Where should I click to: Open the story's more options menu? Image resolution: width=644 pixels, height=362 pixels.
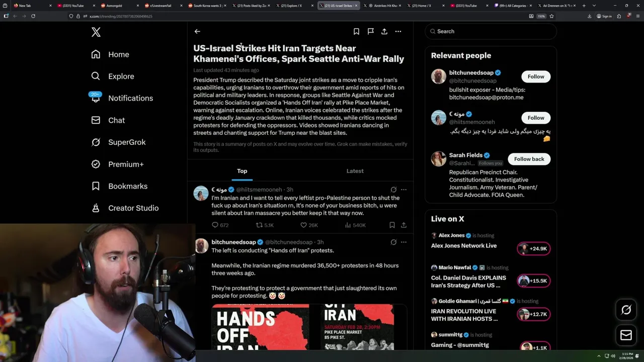[398, 31]
